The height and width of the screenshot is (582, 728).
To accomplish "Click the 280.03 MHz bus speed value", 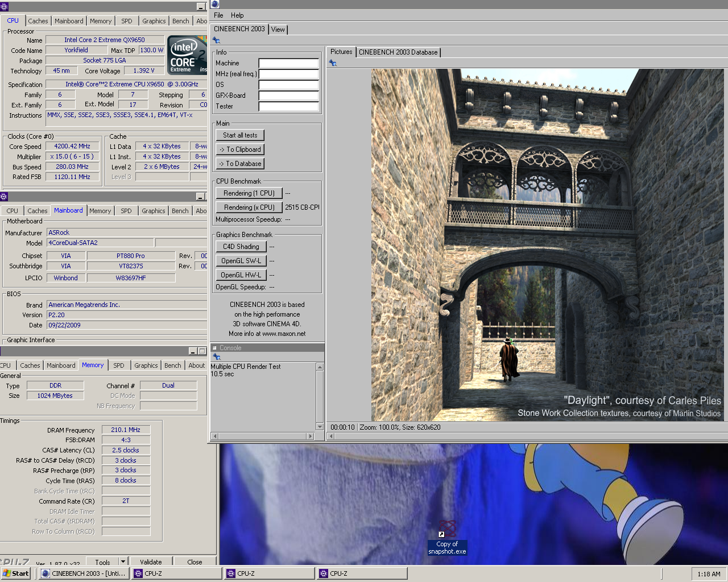I will pyautogui.click(x=72, y=167).
